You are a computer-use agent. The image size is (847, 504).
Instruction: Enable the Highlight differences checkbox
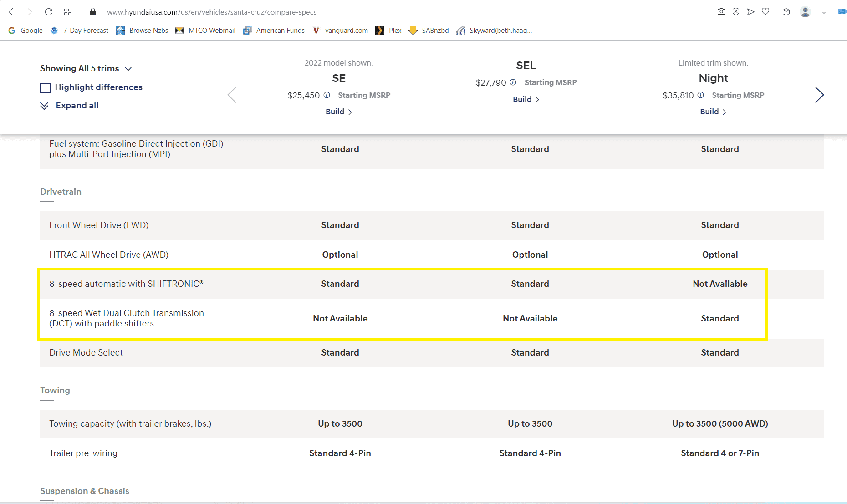coord(46,87)
